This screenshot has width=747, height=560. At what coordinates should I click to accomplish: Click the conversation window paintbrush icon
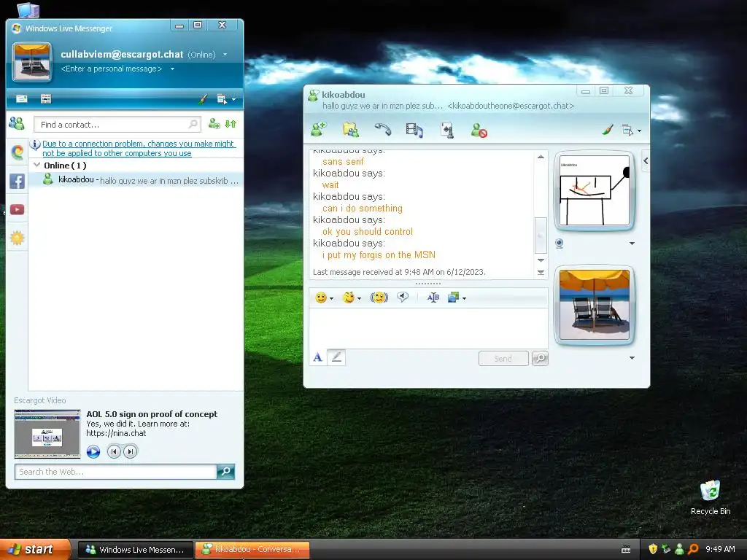point(608,130)
